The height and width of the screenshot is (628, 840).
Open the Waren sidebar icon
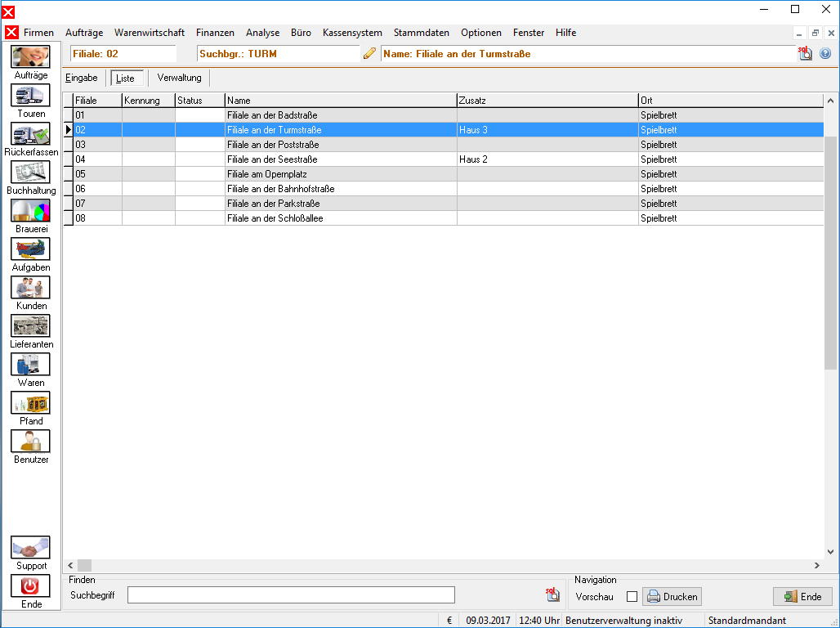pyautogui.click(x=30, y=364)
